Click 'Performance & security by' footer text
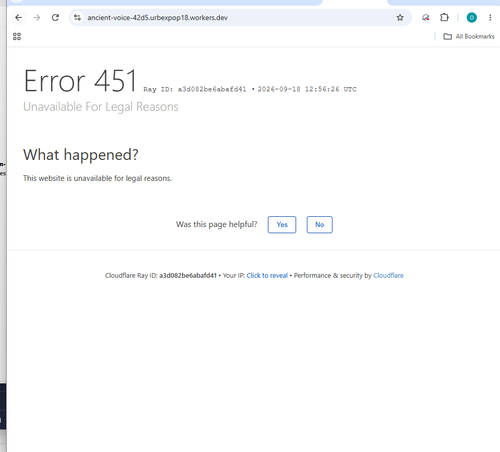This screenshot has height=452, width=500. (333, 275)
